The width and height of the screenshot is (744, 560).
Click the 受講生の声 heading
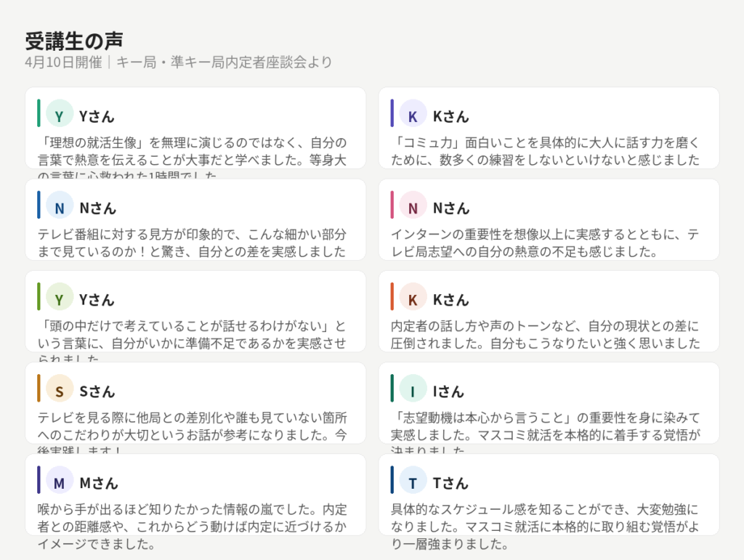pos(73,41)
